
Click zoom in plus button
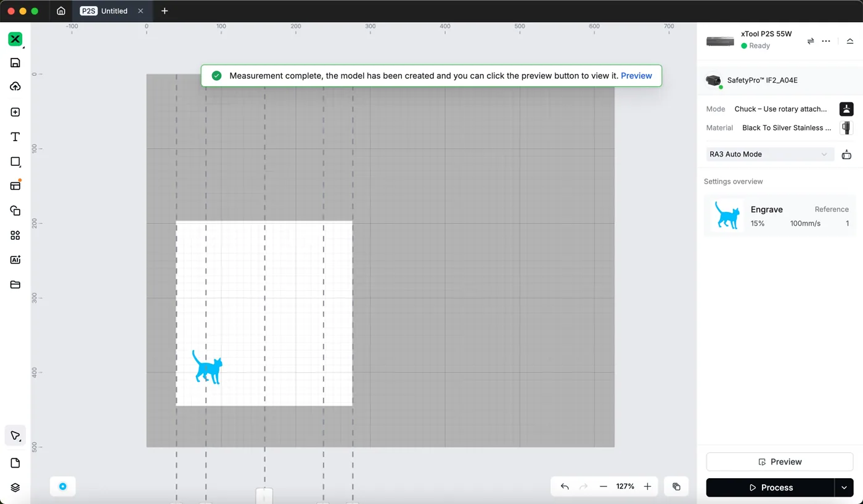click(647, 487)
